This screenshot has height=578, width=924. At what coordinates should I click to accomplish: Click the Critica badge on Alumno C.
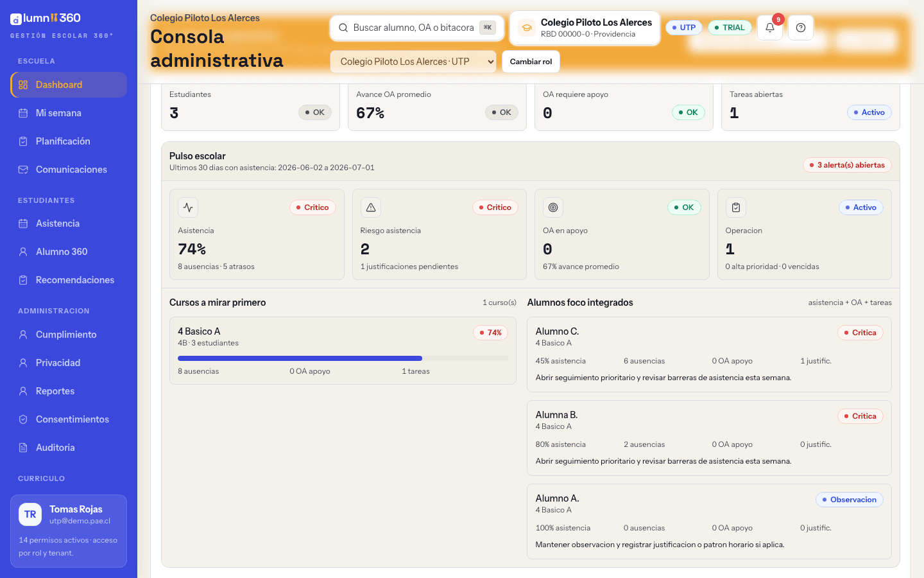[x=860, y=333]
